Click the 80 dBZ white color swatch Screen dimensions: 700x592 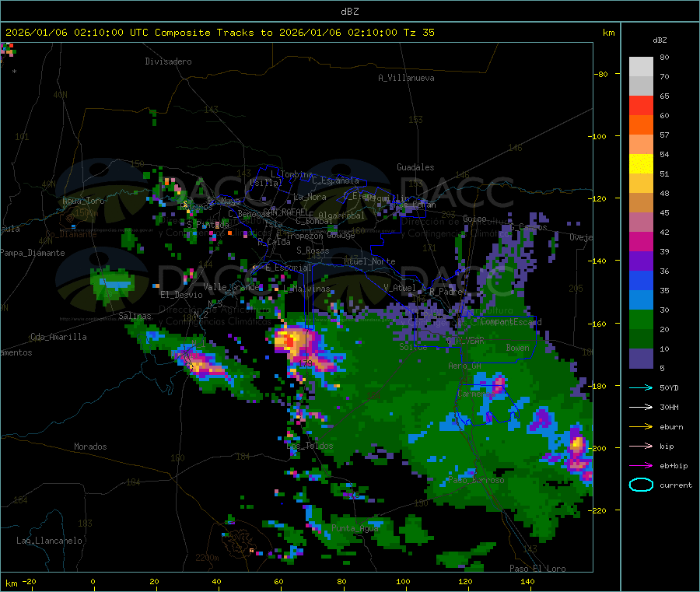pos(641,67)
